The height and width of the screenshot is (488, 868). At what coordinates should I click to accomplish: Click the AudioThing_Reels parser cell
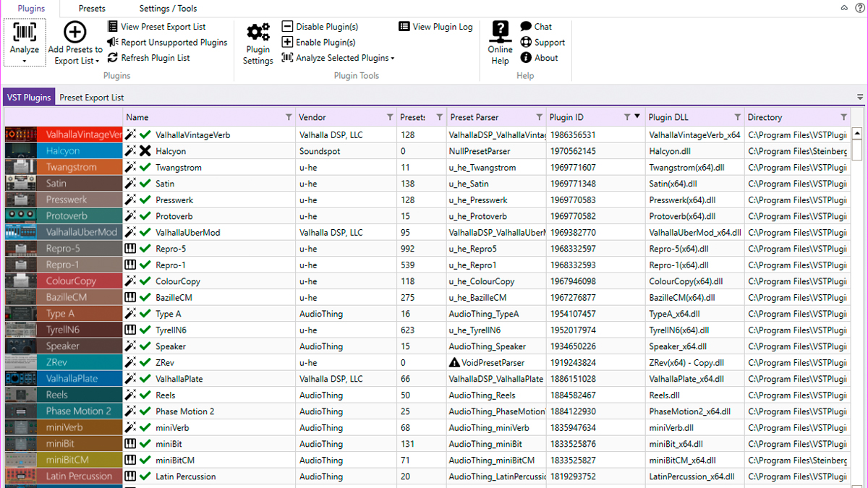pos(495,395)
